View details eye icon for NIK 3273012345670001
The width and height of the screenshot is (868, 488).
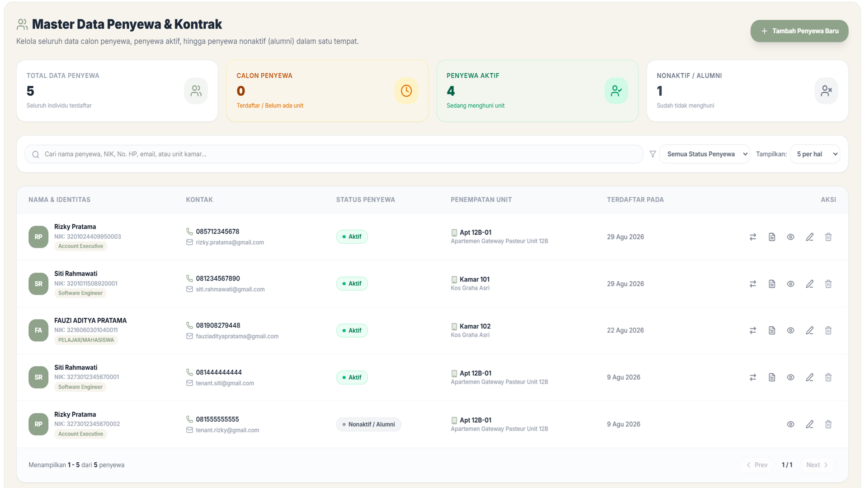tap(791, 377)
